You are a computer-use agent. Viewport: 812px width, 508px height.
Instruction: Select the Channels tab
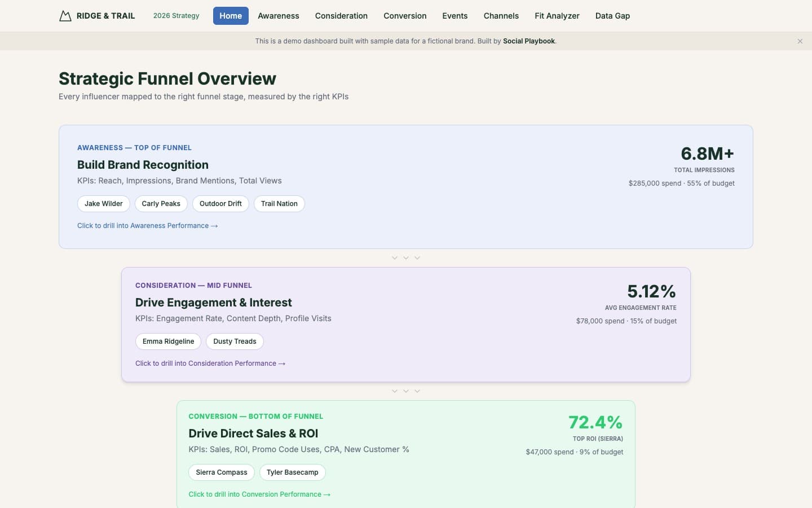(501, 16)
